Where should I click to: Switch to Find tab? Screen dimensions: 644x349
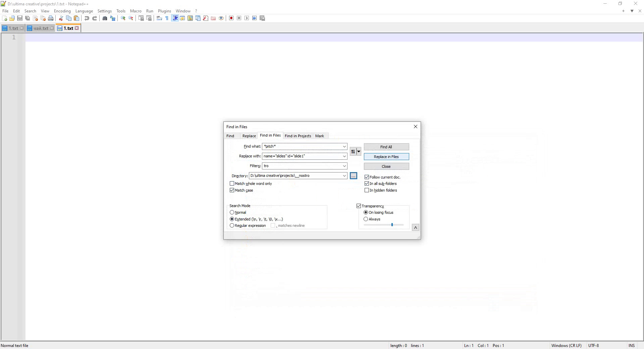coord(230,136)
